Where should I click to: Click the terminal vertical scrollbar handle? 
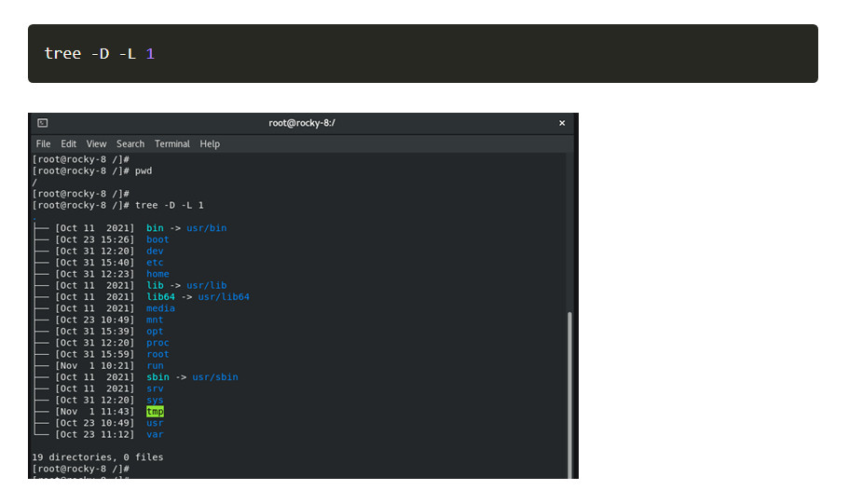569,395
